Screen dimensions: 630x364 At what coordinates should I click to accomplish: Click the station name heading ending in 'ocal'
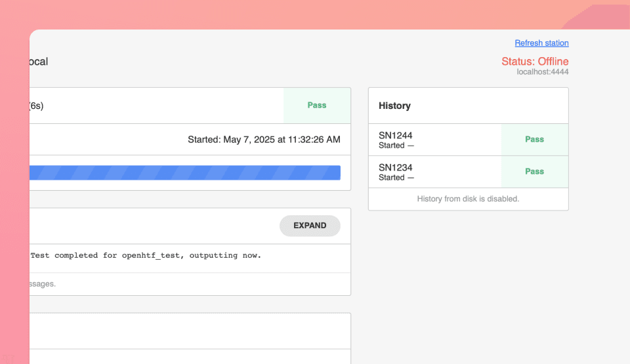tap(38, 62)
